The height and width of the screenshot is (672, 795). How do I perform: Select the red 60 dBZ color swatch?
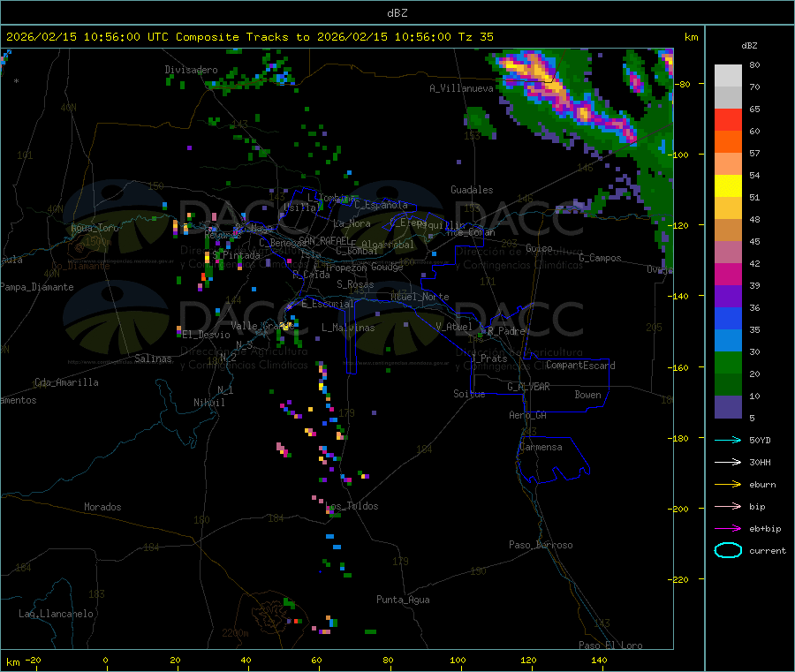coord(728,119)
